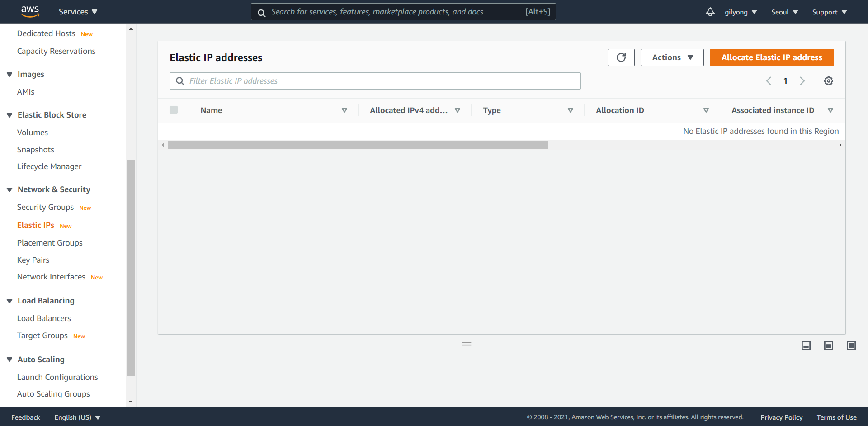
Task: Click sidebar scroll down arrow
Action: click(131, 402)
